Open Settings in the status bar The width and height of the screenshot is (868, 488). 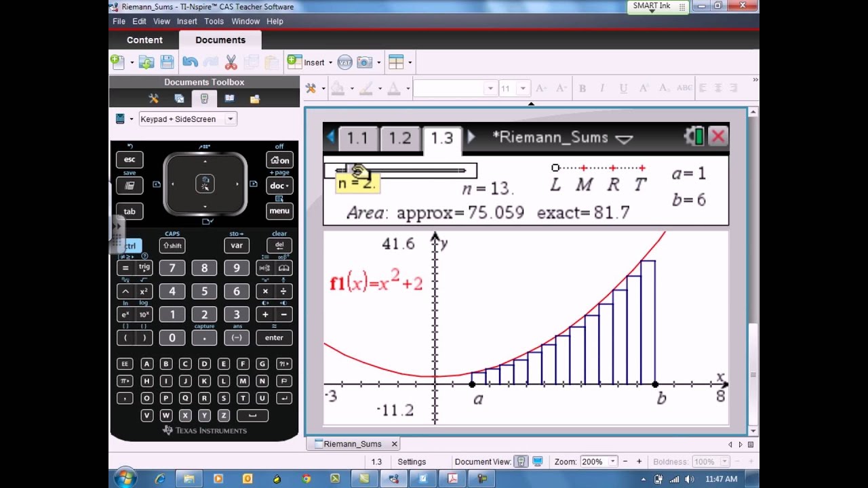412,462
